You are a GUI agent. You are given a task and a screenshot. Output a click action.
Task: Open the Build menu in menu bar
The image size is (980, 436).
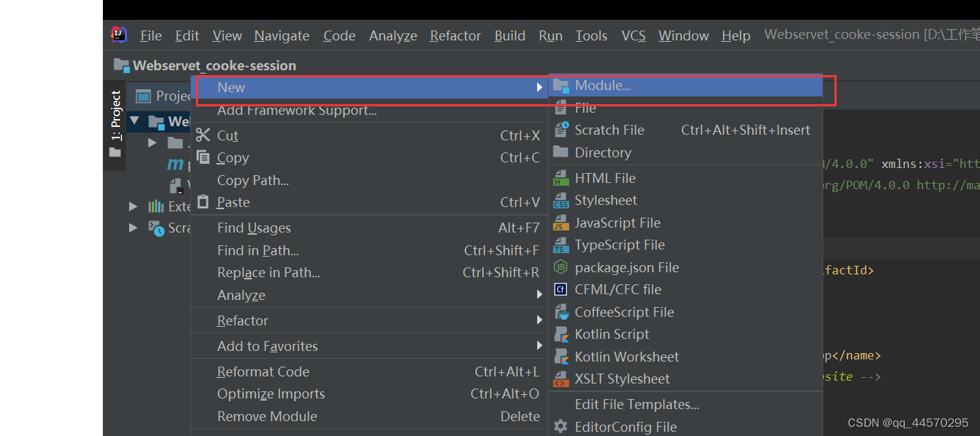[x=510, y=35]
